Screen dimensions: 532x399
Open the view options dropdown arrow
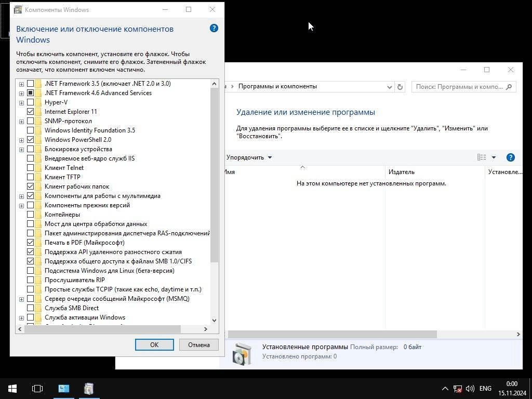click(494, 157)
